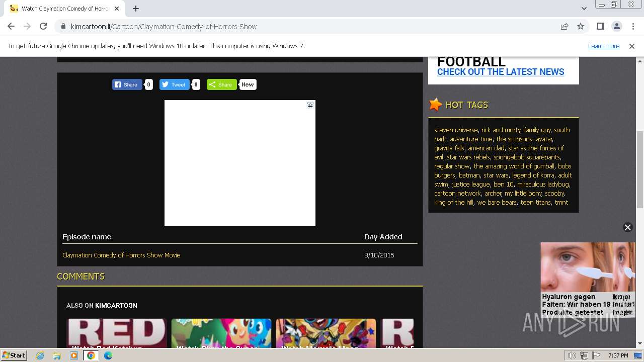Select the Watch Claymation Comedy tab

64,9
